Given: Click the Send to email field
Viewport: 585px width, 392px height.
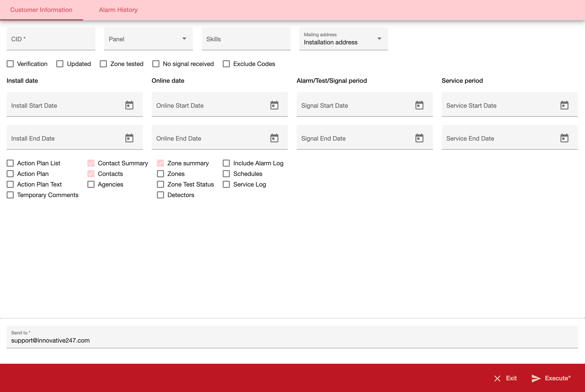Looking at the screenshot, I should click(x=292, y=337).
